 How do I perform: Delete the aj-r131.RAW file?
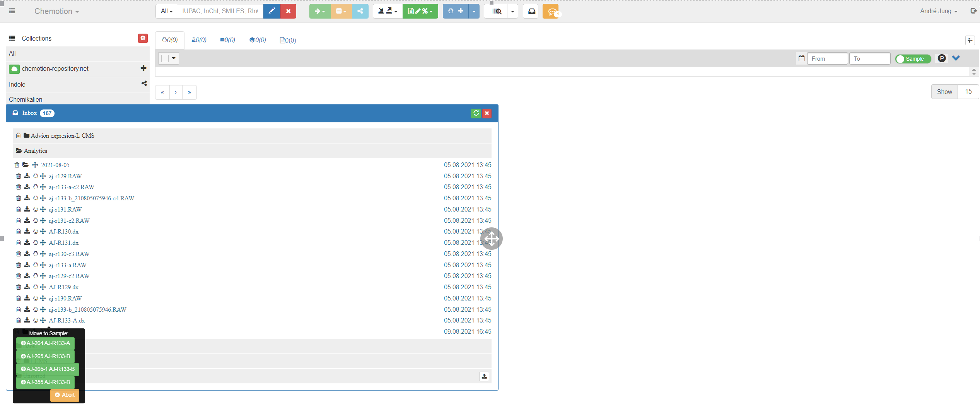(19, 209)
